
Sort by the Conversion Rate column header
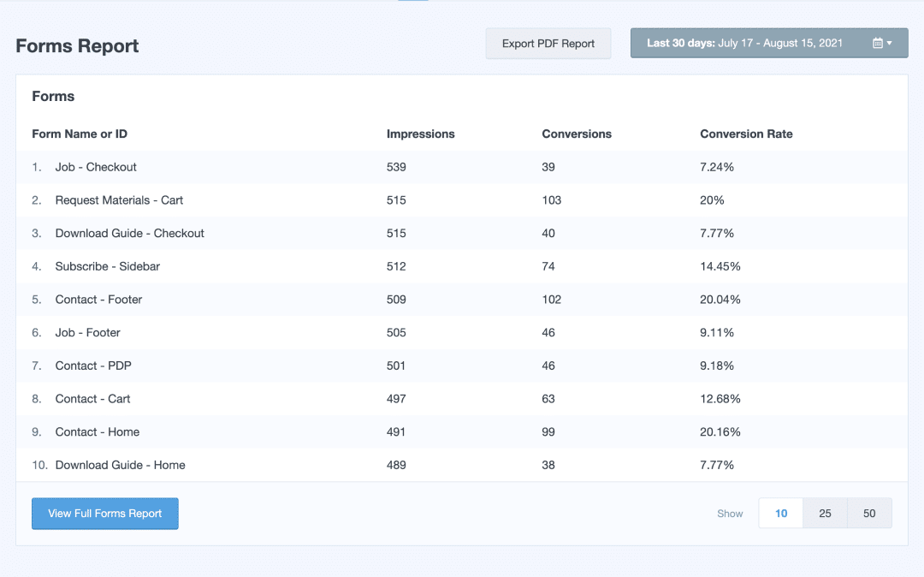pyautogui.click(x=746, y=134)
